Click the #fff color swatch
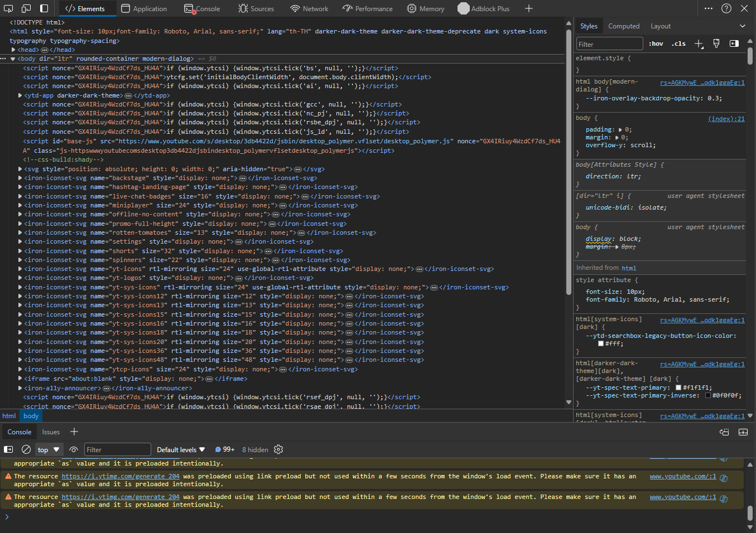The width and height of the screenshot is (756, 533). [x=601, y=343]
